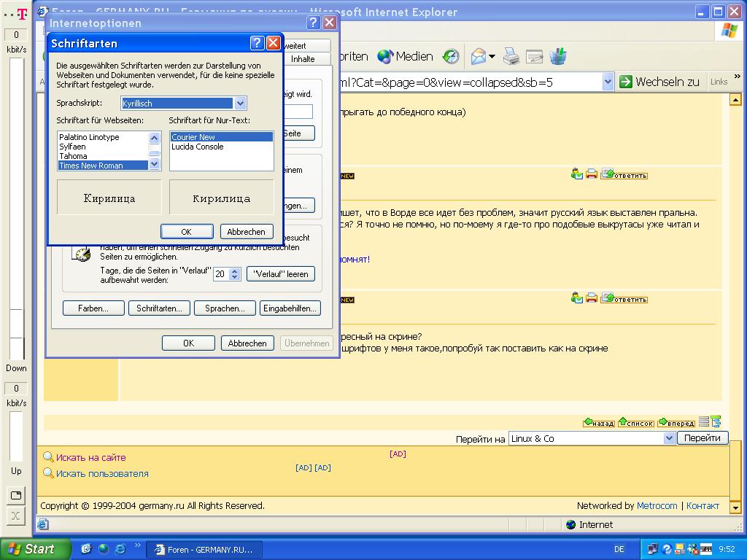Click the red printer icon above the скрине post

[591, 298]
